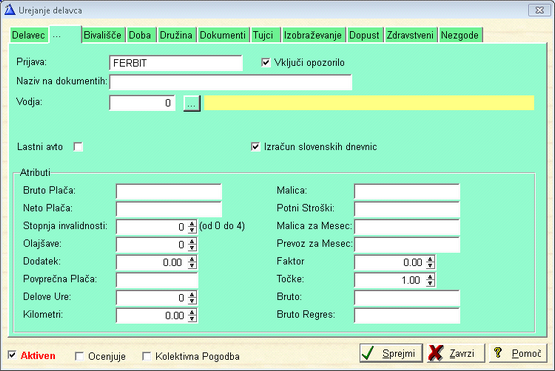The width and height of the screenshot is (555, 371).
Task: Increase Delove Ure with the up arrow
Action: pos(192,295)
